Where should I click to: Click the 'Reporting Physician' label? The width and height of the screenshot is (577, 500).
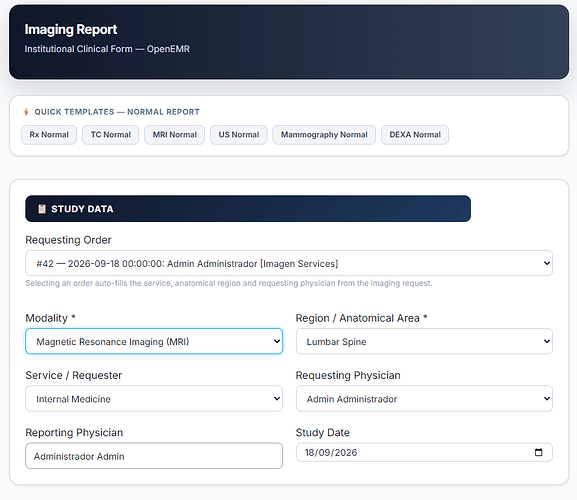(x=74, y=432)
